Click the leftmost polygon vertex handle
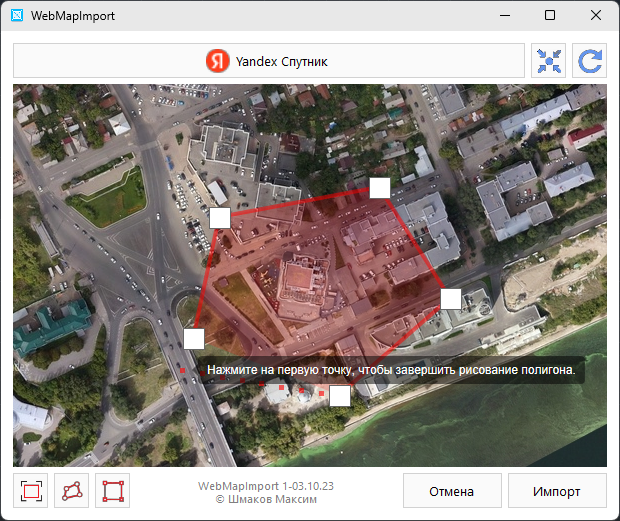Image resolution: width=620 pixels, height=521 pixels. (194, 338)
